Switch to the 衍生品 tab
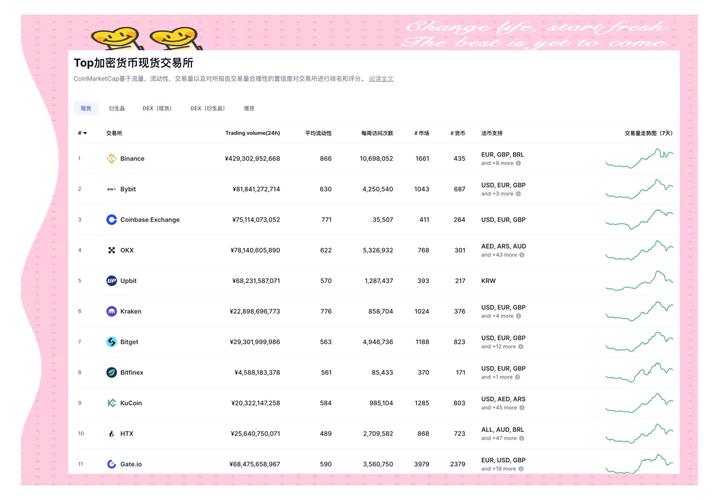This screenshot has width=719, height=500. point(117,108)
